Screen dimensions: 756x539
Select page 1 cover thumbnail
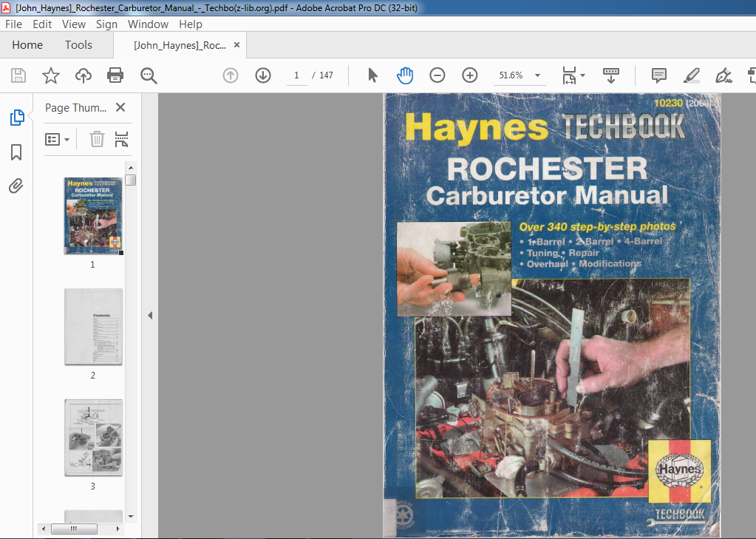click(93, 215)
